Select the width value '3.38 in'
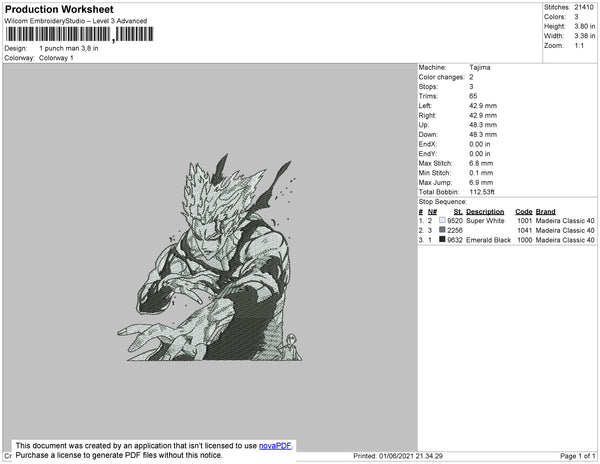 point(584,36)
